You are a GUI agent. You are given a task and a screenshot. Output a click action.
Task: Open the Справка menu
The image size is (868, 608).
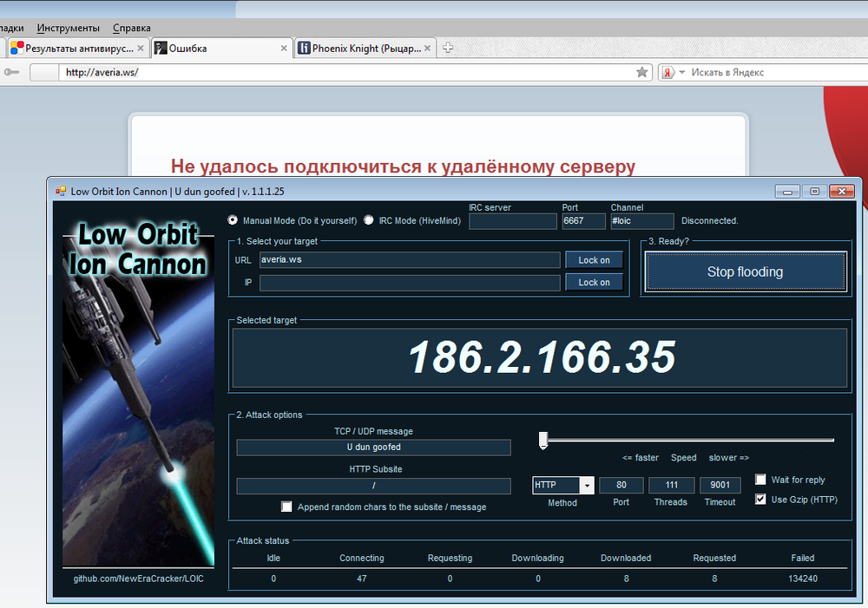131,28
